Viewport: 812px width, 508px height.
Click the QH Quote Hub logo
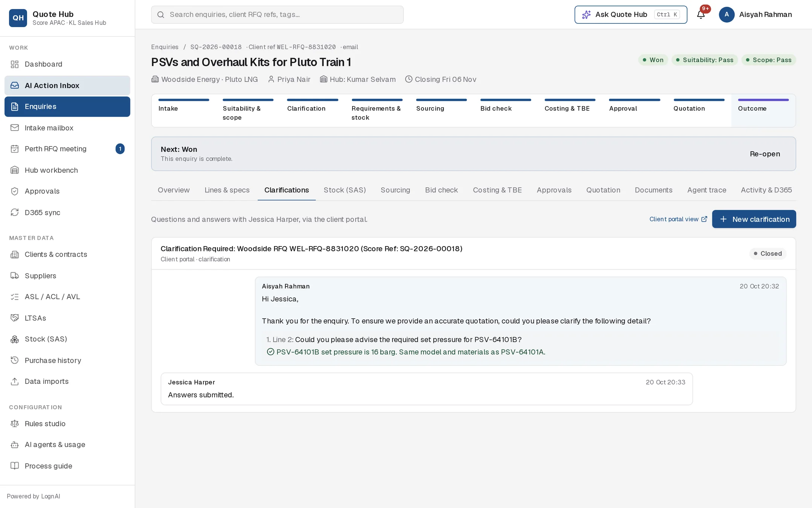(18, 18)
